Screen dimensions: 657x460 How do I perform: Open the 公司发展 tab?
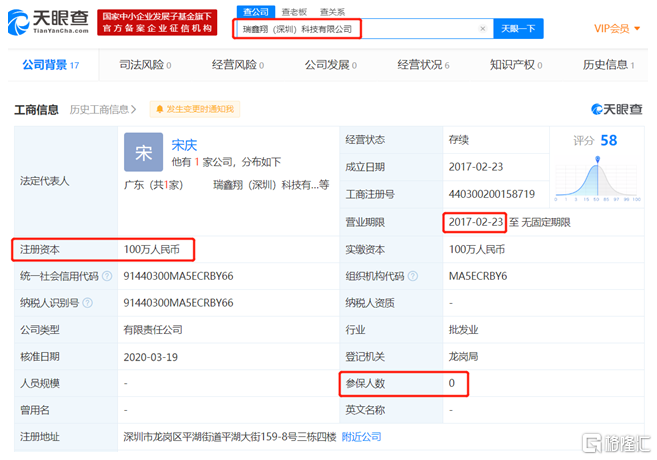tap(331, 65)
